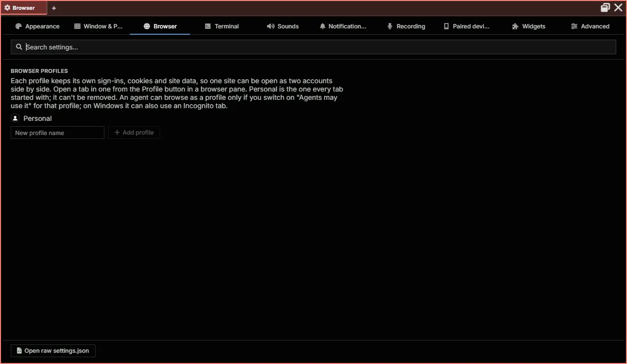Click the BROWSER PROFILES heading
This screenshot has width=627, height=364.
point(39,71)
